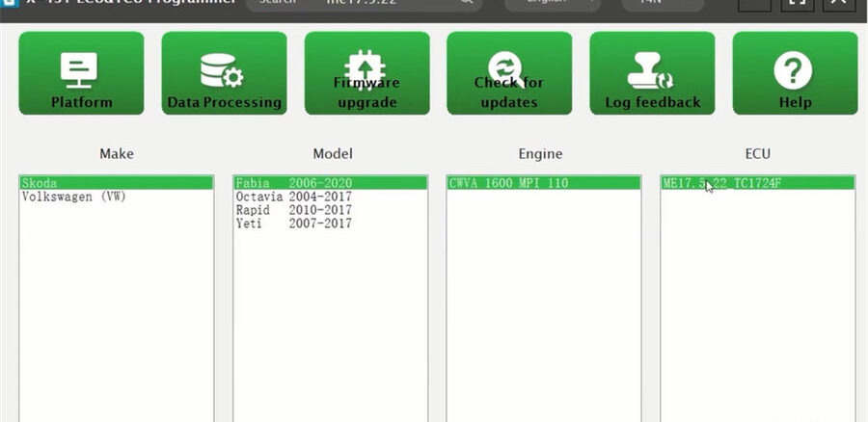Image resolution: width=868 pixels, height=422 pixels.
Task: Open the Platform section
Action: (x=81, y=73)
